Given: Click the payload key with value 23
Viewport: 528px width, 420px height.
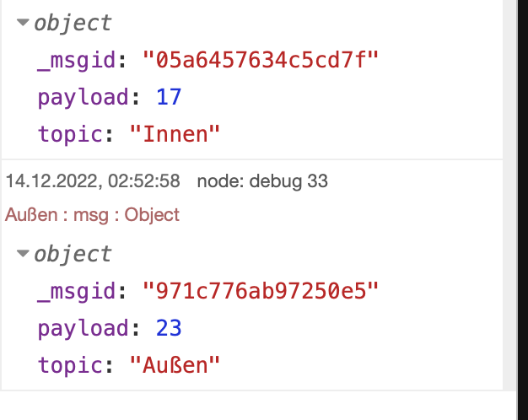Looking at the screenshot, I should 83,327.
